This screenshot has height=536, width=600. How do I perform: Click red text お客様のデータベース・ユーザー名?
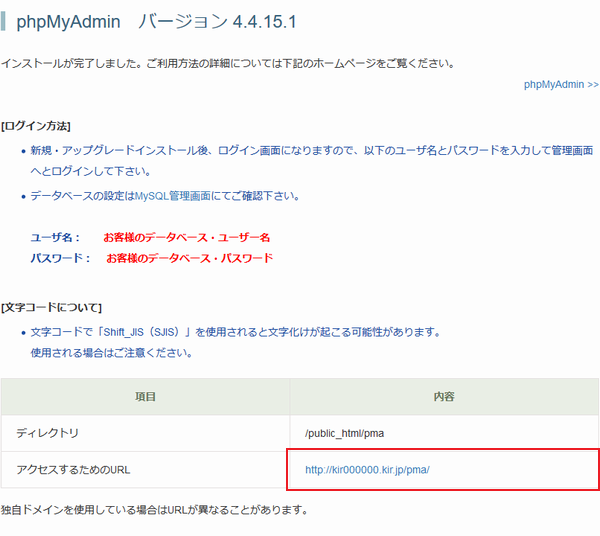187,238
